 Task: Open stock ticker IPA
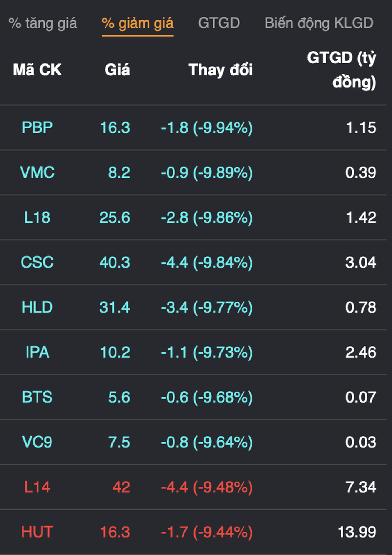[x=37, y=352]
